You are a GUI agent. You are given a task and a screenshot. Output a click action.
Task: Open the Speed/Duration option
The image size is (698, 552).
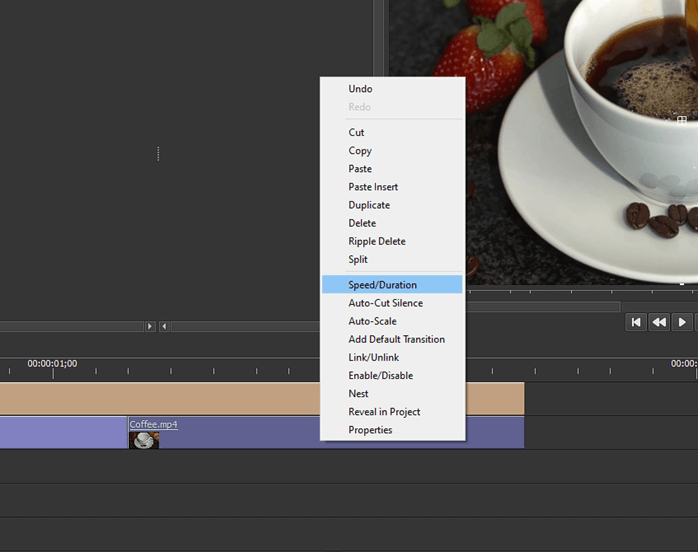tap(392, 284)
